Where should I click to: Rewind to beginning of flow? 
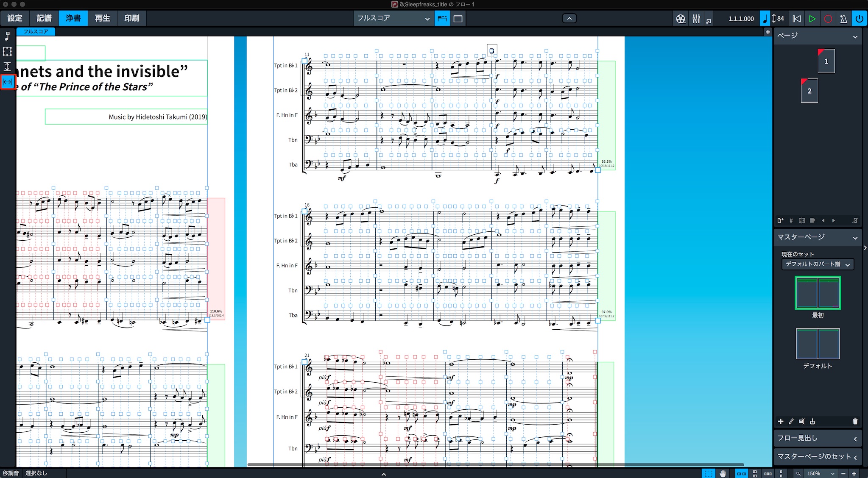point(797,19)
